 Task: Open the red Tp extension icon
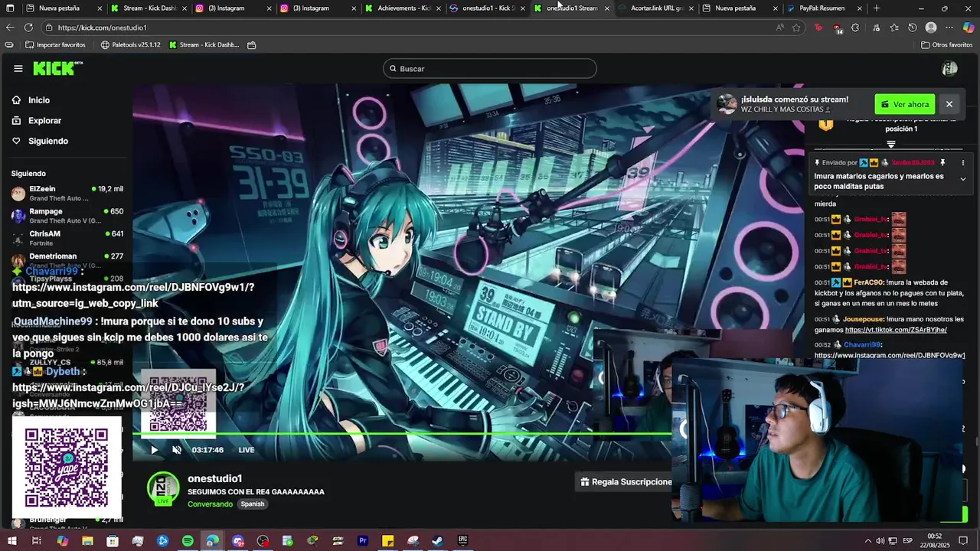tap(818, 28)
